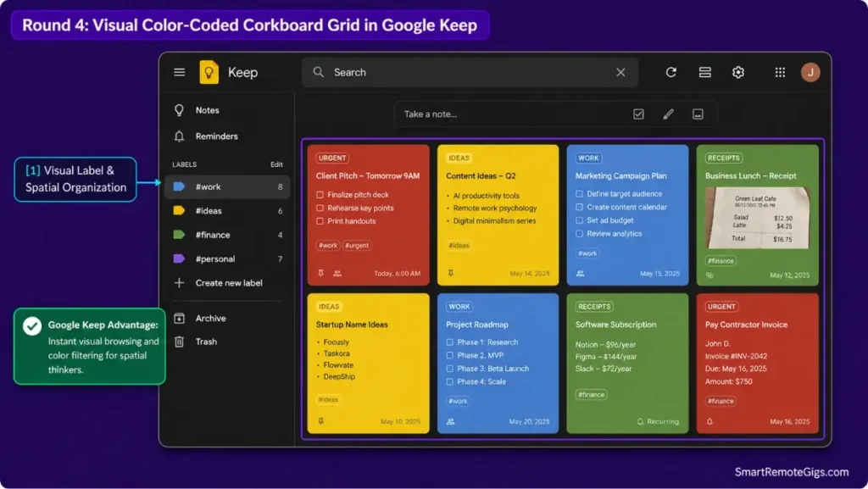Check Print handouts
Screen dimensions: 868x489
point(320,221)
